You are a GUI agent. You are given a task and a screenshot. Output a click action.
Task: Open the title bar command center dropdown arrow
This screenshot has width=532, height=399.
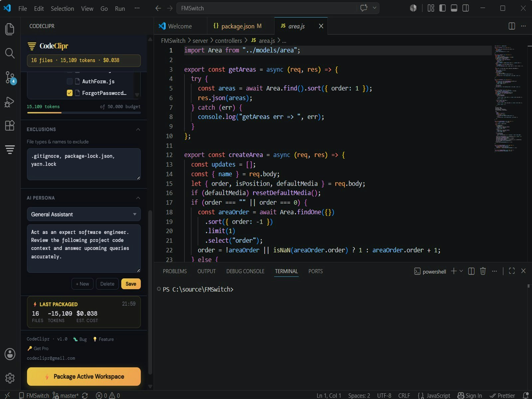[x=374, y=8]
